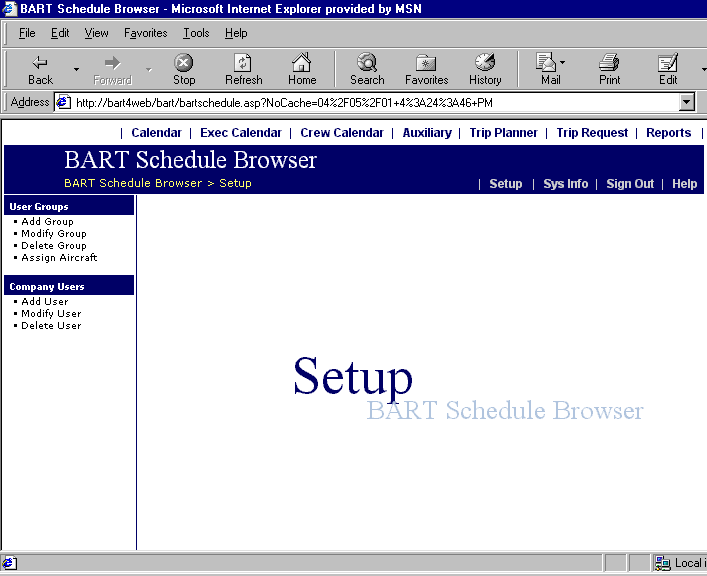Navigate to the Crew Calendar page
Viewport: 707px width, 576px height.
[342, 132]
